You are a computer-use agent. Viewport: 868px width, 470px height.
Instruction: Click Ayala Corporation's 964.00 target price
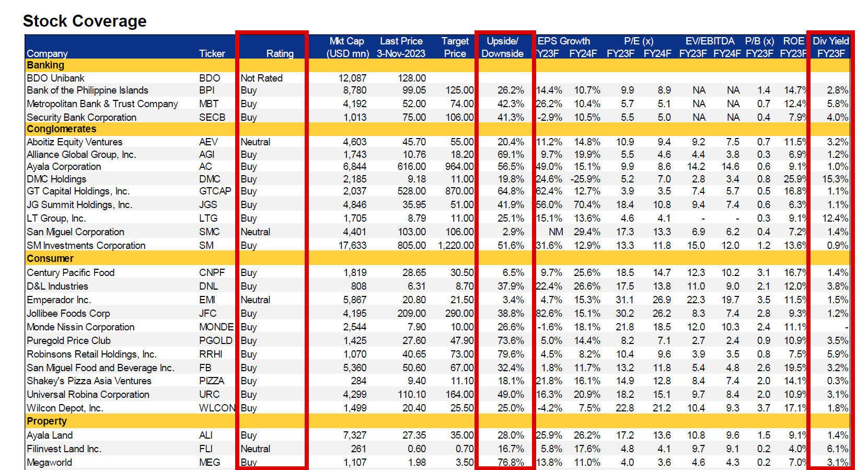point(459,167)
